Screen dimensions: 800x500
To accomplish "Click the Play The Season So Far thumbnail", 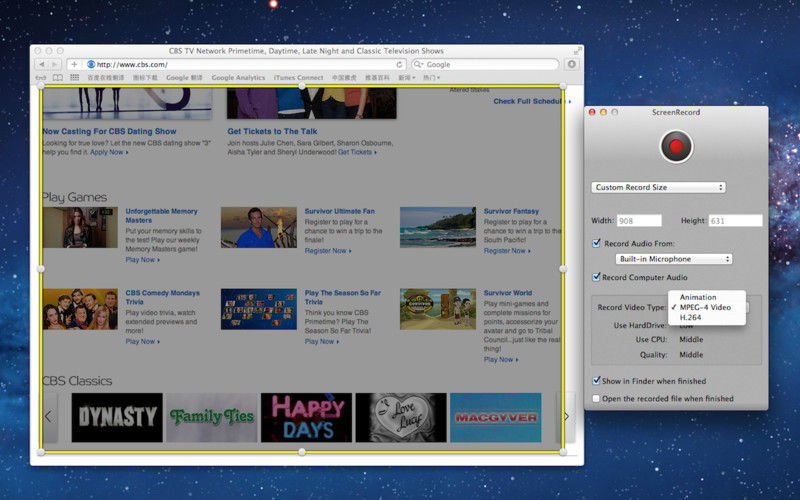I will [259, 309].
